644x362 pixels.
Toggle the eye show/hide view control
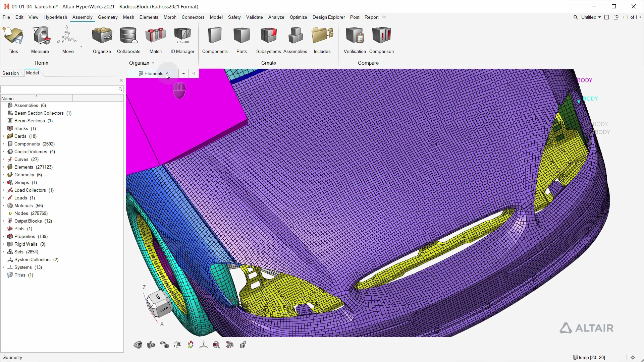click(138, 345)
